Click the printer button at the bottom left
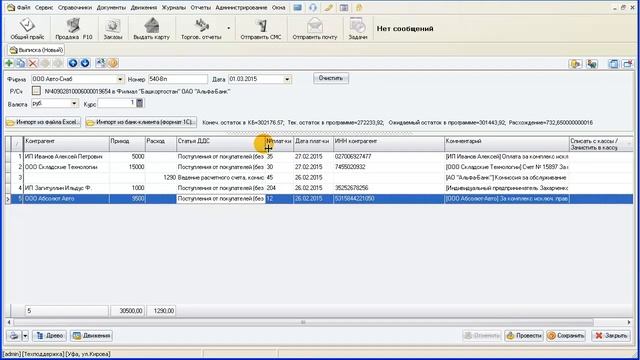The image size is (640, 360). point(14,336)
